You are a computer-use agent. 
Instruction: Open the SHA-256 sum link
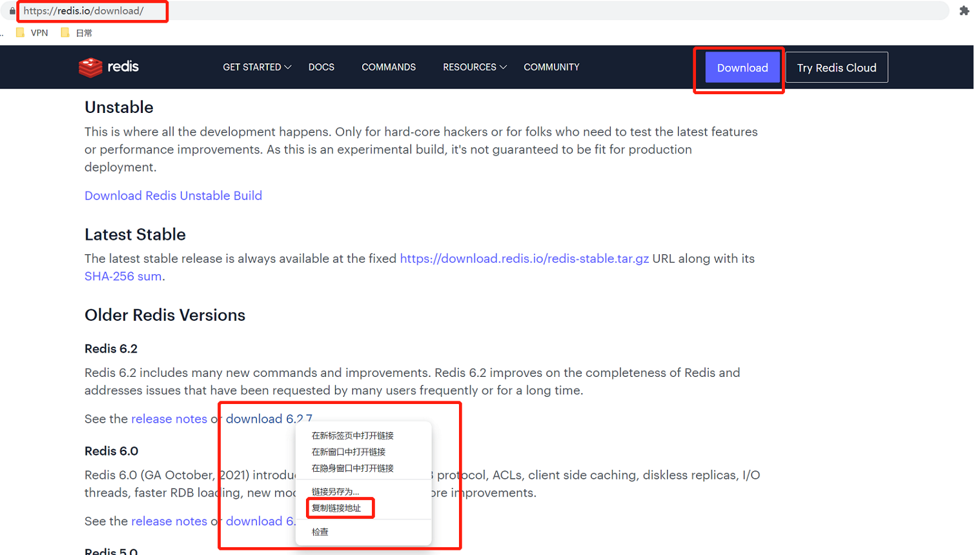[123, 276]
